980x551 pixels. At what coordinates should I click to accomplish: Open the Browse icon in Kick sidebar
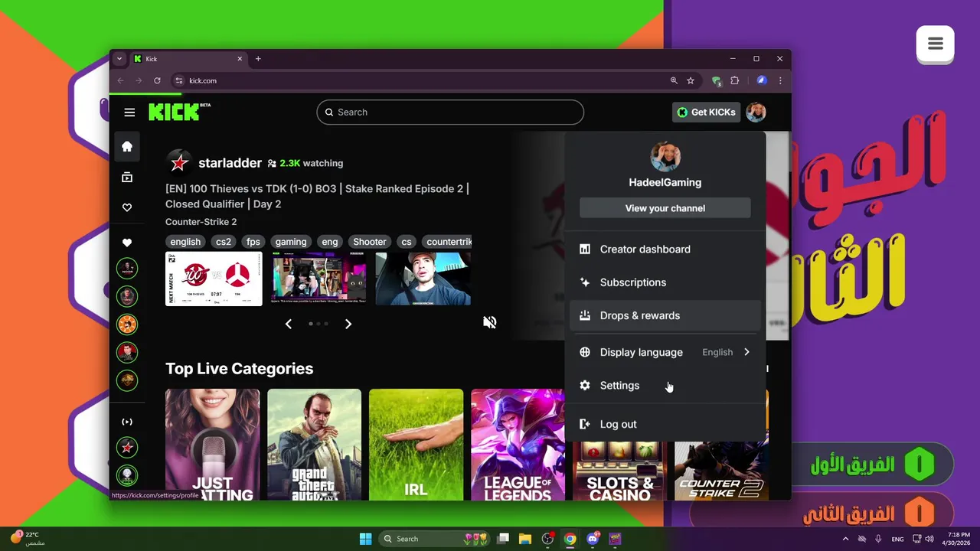coord(127,178)
